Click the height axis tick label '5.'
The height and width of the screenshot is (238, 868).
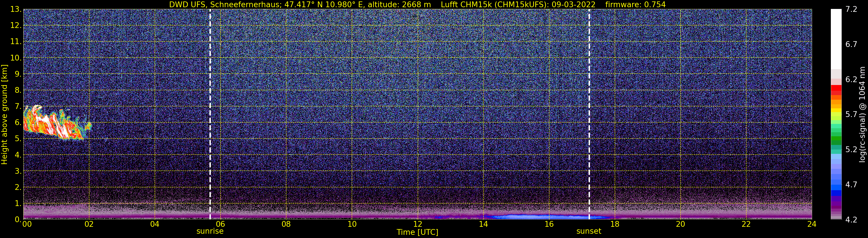click(18, 139)
